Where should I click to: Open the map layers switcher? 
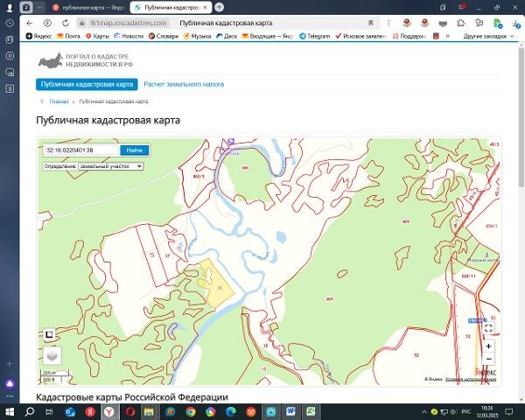coord(52,355)
